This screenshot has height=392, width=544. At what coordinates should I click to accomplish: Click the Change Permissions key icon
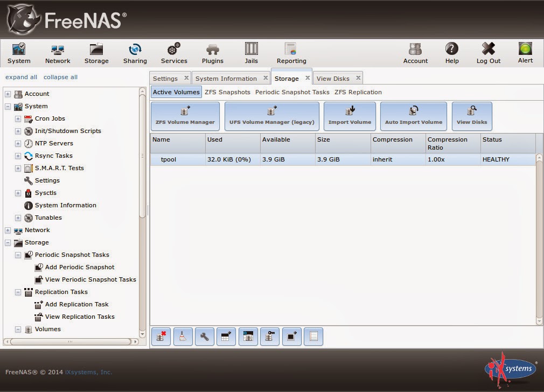tap(270, 337)
